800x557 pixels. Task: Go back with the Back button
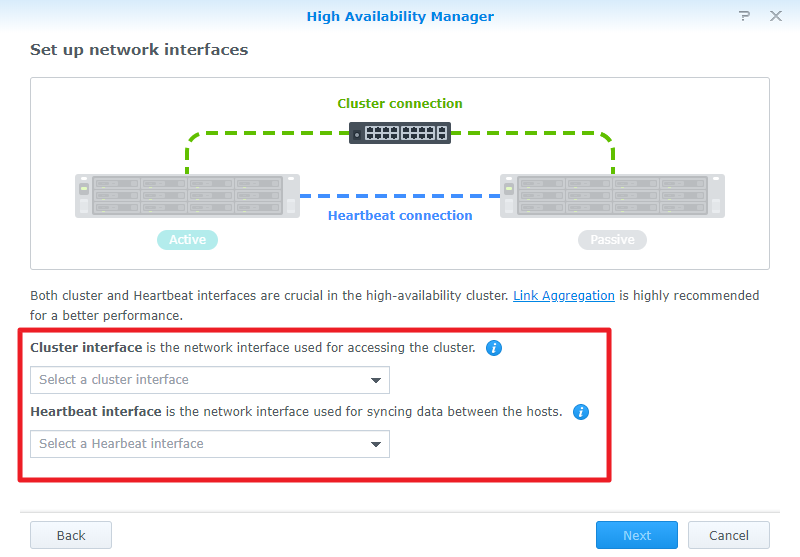pyautogui.click(x=71, y=535)
